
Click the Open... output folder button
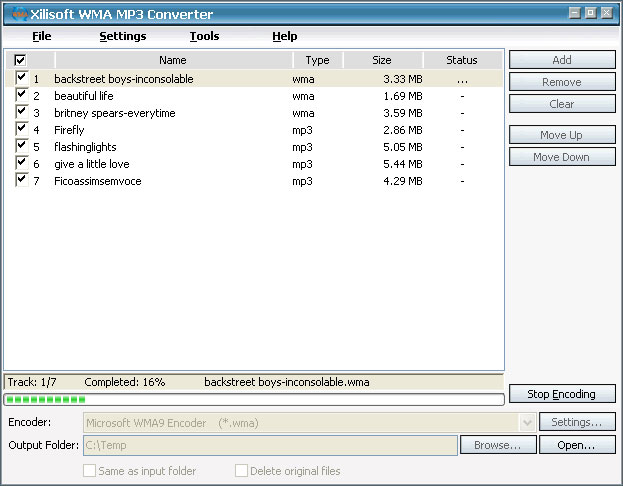tap(577, 445)
